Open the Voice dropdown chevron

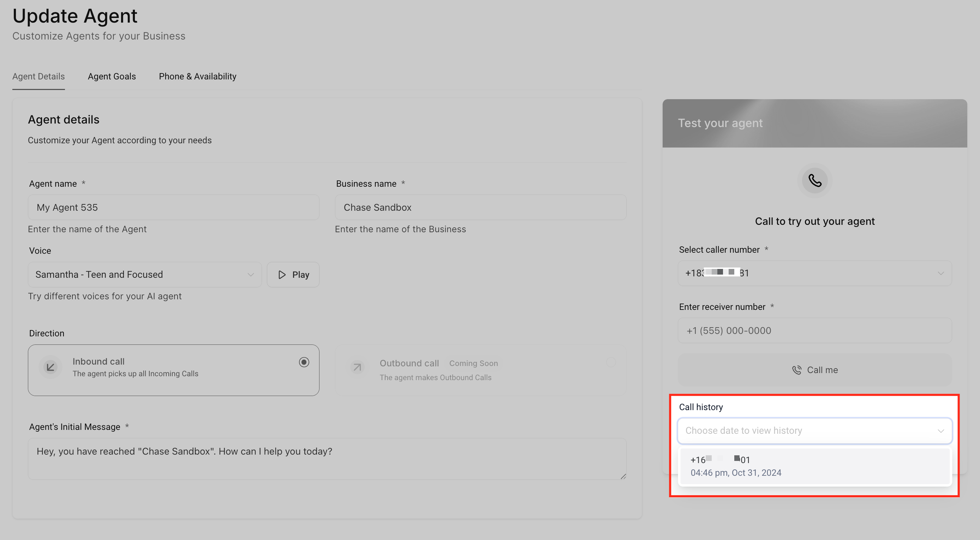250,275
